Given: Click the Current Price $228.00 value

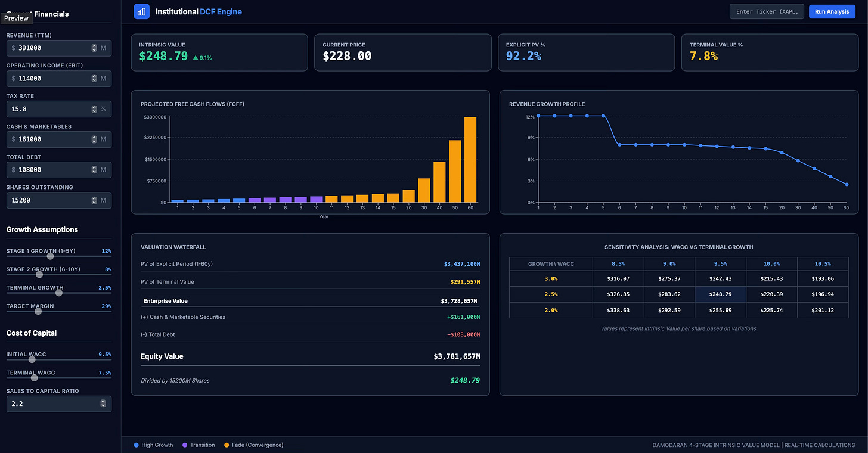Looking at the screenshot, I should click(347, 56).
